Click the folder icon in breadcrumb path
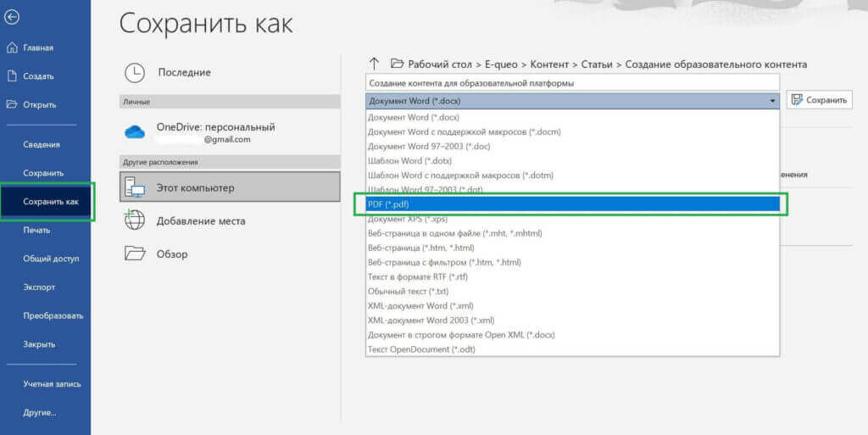This screenshot has width=868, height=435. [x=397, y=64]
